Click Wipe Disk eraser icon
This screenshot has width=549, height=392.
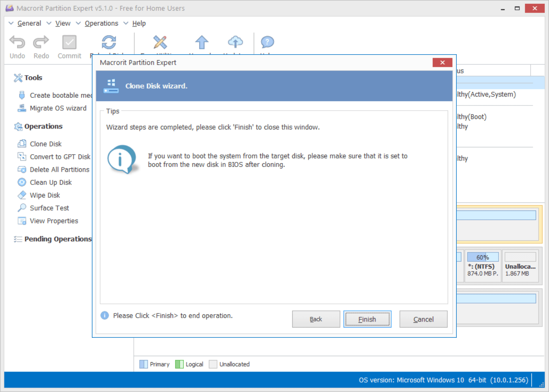point(22,195)
